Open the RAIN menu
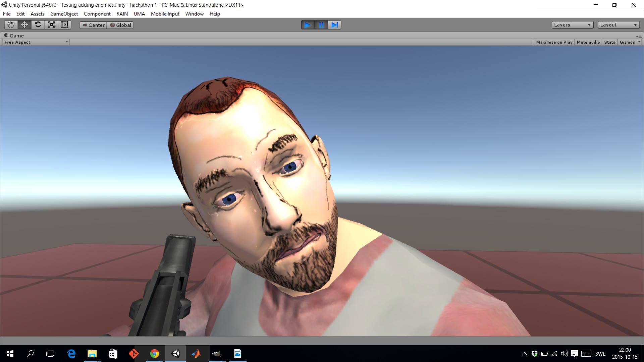 [x=122, y=14]
